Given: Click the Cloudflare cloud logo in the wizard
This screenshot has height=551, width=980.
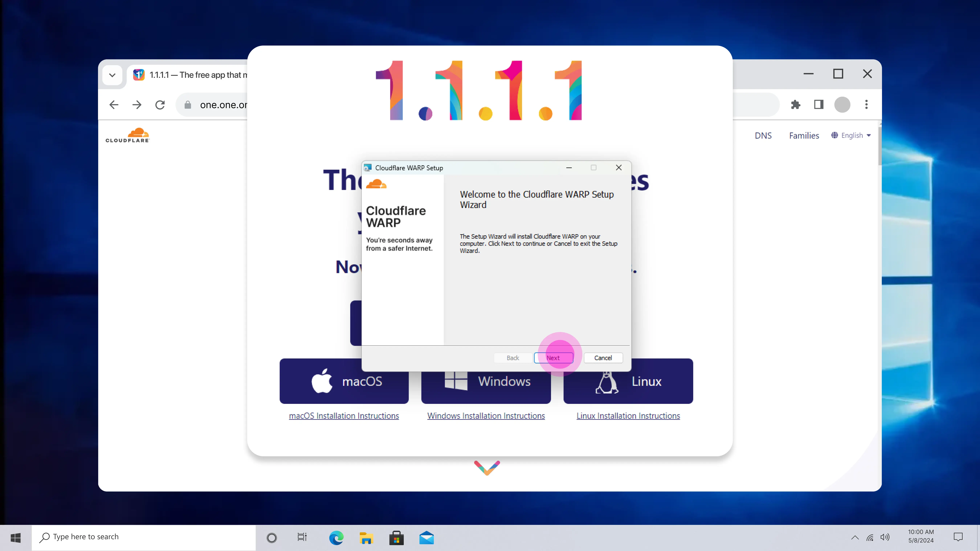Looking at the screenshot, I should (376, 184).
